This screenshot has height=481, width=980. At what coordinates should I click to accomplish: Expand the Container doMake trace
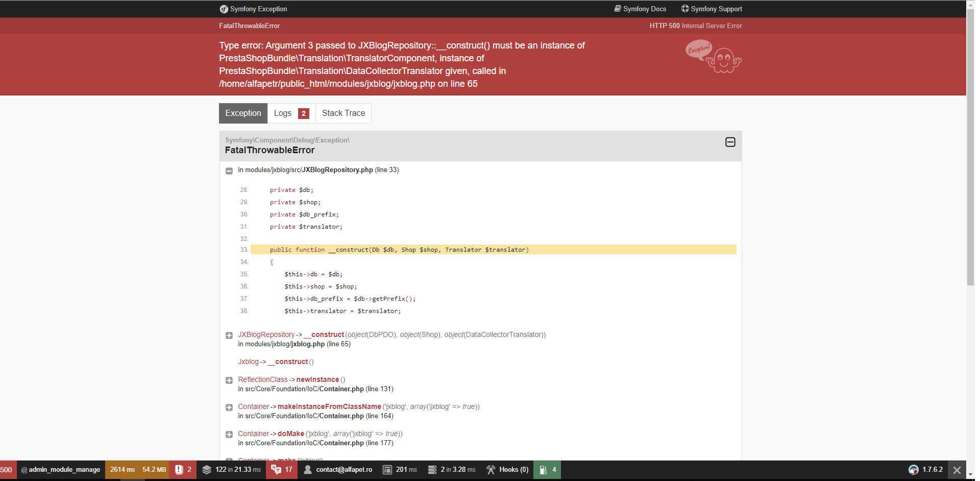tap(229, 435)
